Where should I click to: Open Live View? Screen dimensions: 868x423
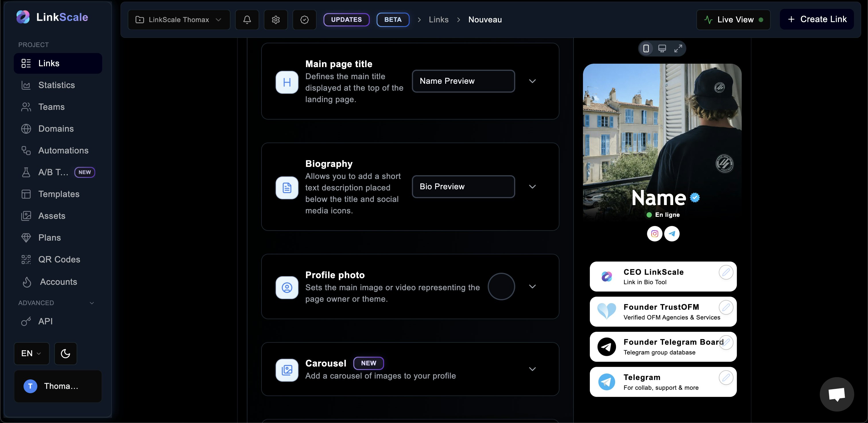tap(733, 20)
